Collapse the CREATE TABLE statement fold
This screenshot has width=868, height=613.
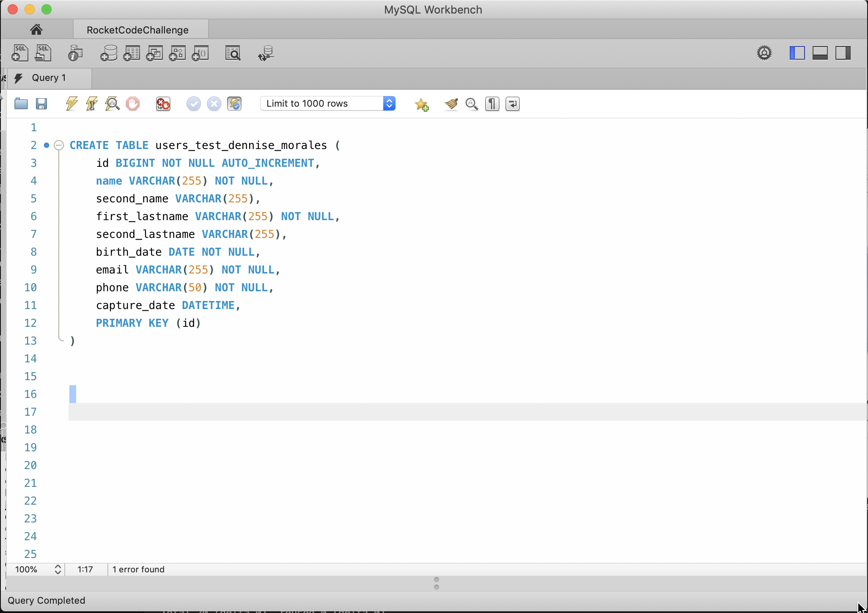tap(59, 145)
